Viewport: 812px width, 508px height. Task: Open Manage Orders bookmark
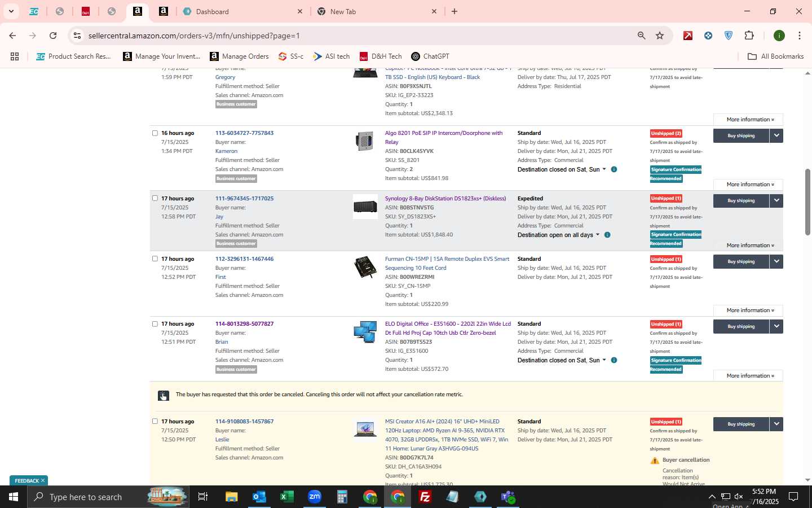point(239,56)
